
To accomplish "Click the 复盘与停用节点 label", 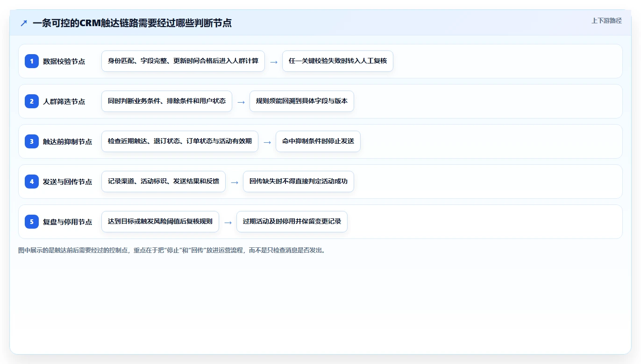I will [67, 222].
